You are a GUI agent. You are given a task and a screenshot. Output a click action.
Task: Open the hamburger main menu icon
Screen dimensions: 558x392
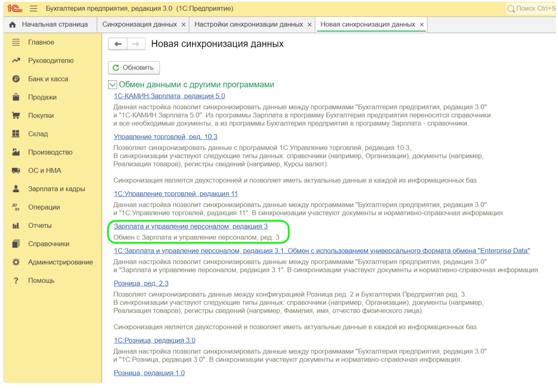(x=33, y=9)
